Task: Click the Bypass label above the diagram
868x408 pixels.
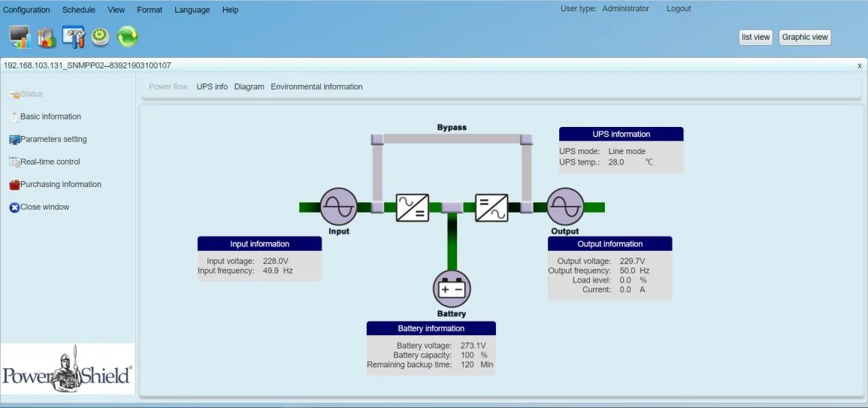Action: click(452, 127)
